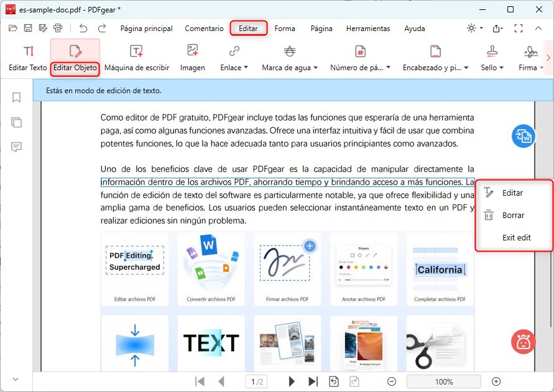Go to the previous page
554x392 pixels.
(x=221, y=381)
